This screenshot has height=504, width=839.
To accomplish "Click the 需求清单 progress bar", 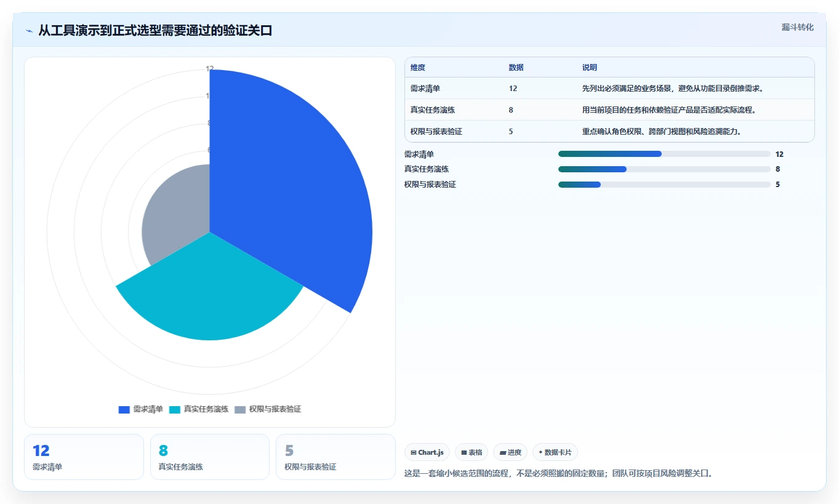I will (x=664, y=154).
